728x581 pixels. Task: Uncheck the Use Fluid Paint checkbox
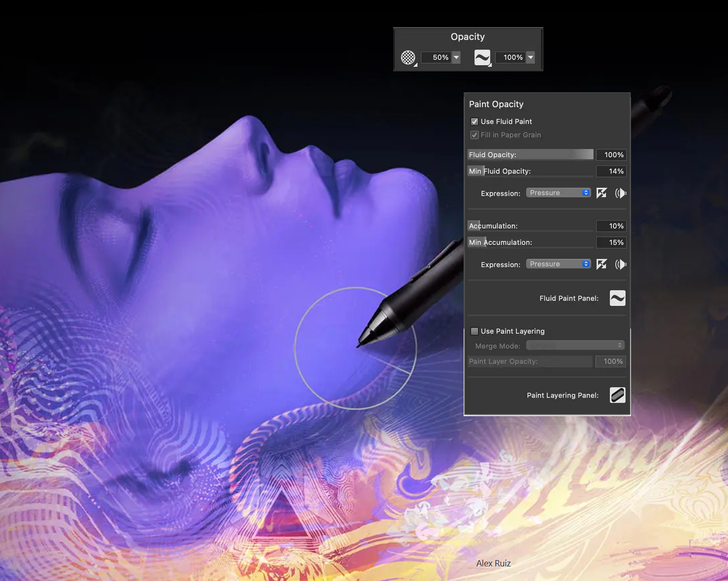coord(475,122)
